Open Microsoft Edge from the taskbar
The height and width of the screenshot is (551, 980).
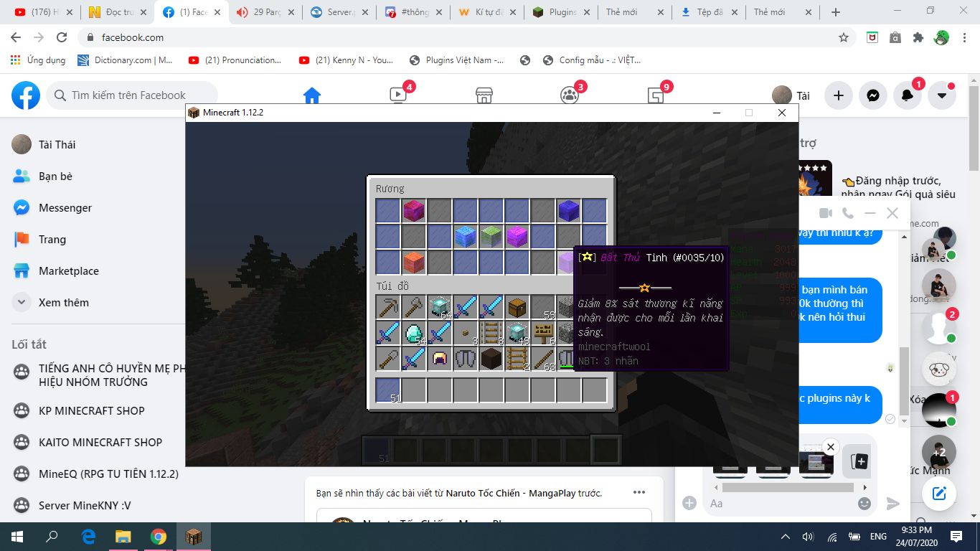pos(89,536)
